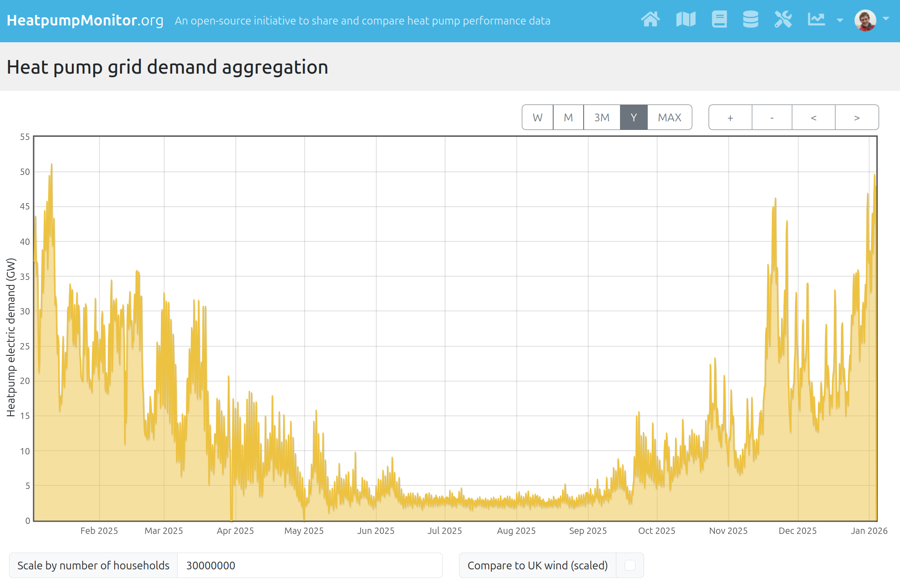900x588 pixels.
Task: Pan chart right with > button
Action: (x=857, y=118)
